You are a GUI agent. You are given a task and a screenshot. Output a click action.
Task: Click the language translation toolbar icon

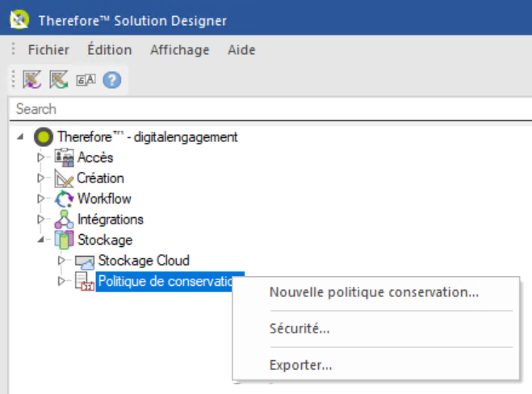click(86, 80)
